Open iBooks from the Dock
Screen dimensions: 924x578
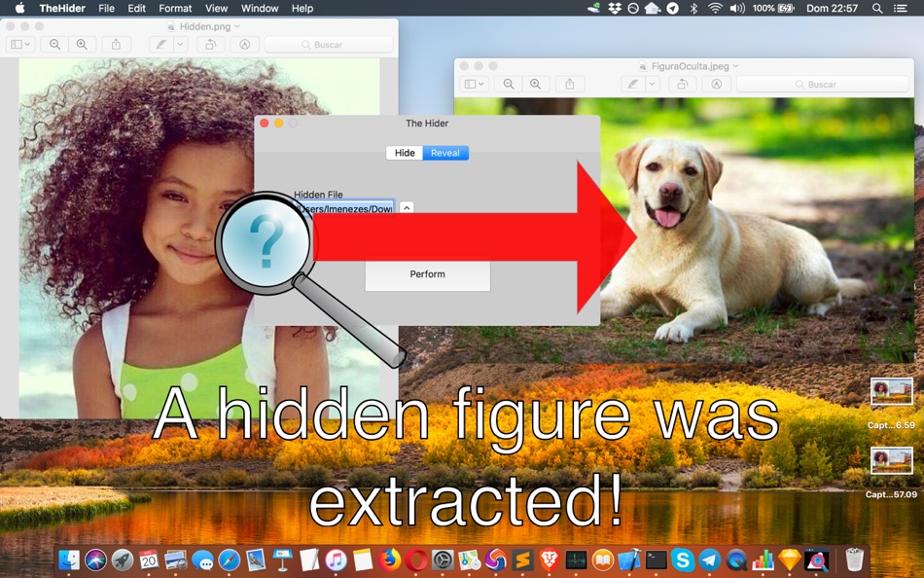pos(602,560)
